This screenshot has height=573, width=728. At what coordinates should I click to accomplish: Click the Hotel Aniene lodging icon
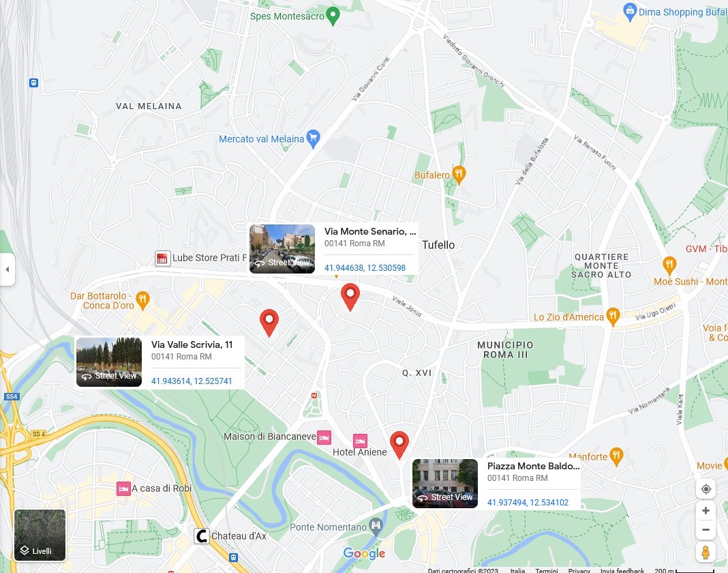[x=361, y=441]
